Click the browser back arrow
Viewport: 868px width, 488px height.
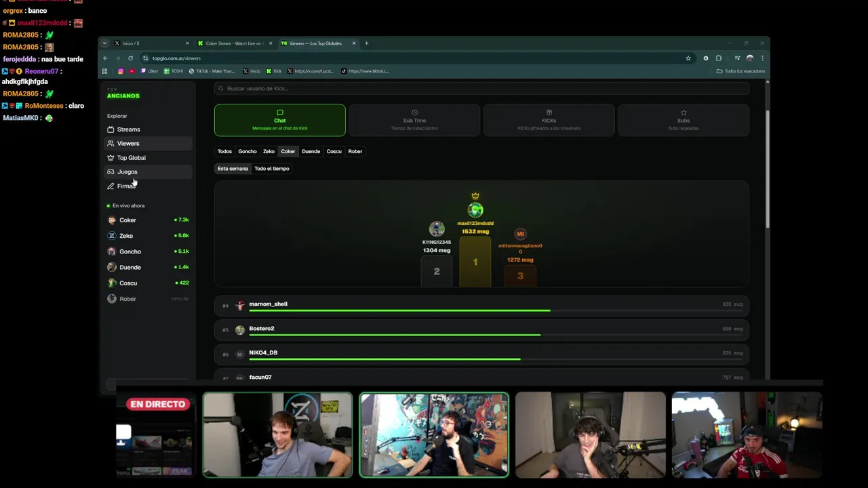(105, 58)
